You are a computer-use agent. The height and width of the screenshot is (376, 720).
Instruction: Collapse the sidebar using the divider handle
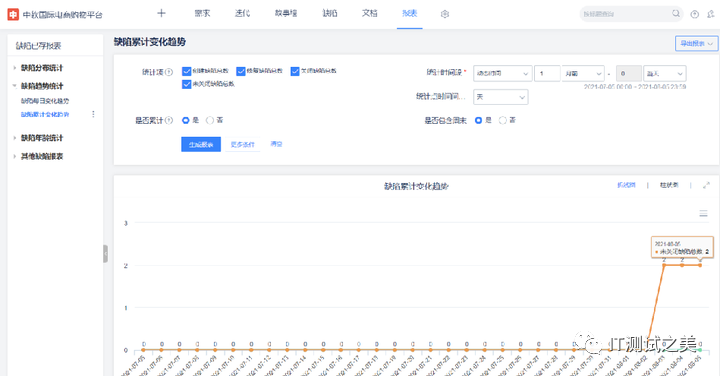point(106,253)
